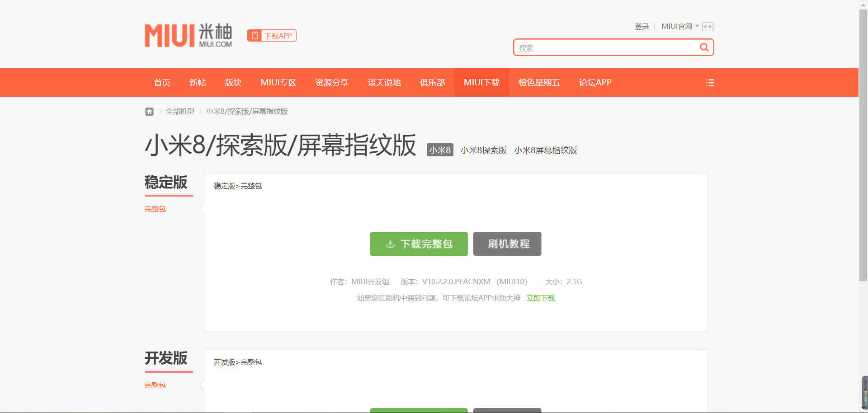This screenshot has height=413, width=868.
Task: Click the search magnifier icon
Action: coord(704,47)
